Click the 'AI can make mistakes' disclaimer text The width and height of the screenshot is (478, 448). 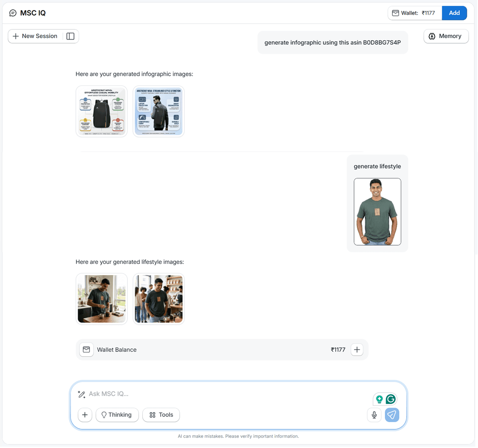coord(239,436)
